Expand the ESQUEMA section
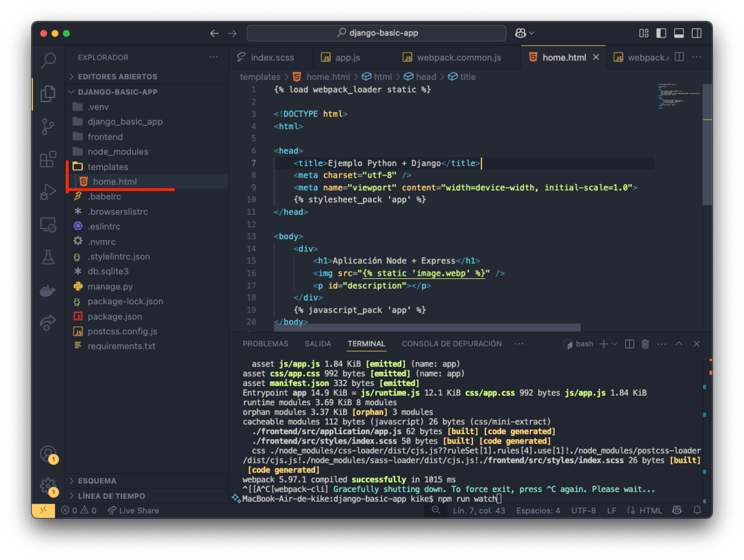 coord(146,481)
